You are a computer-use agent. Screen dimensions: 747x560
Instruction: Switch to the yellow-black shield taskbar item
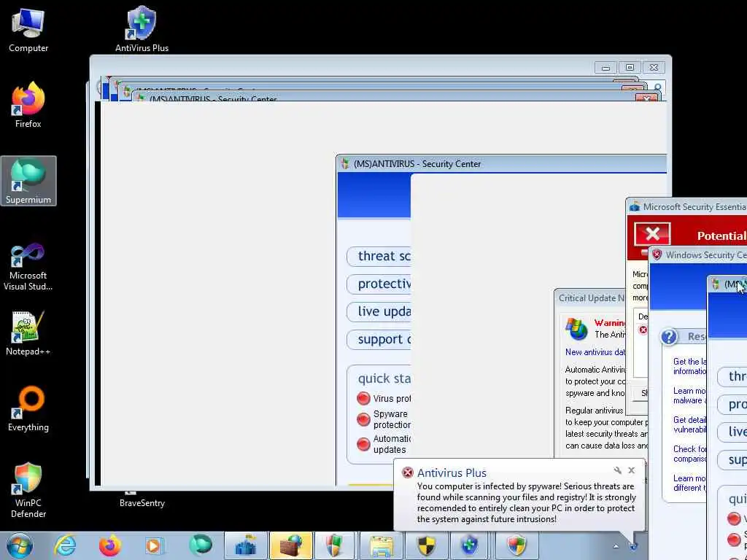[x=426, y=545]
